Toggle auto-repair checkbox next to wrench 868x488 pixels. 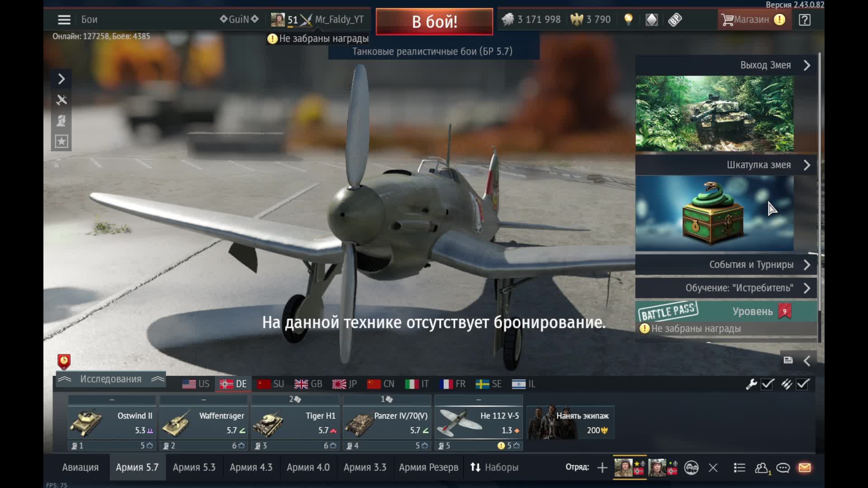[767, 384]
